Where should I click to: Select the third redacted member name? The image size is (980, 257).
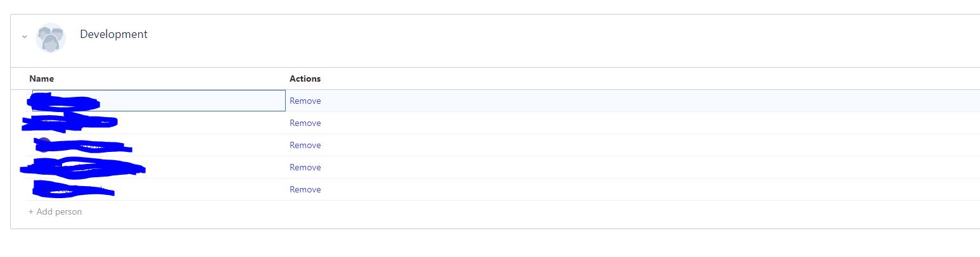coord(83,146)
